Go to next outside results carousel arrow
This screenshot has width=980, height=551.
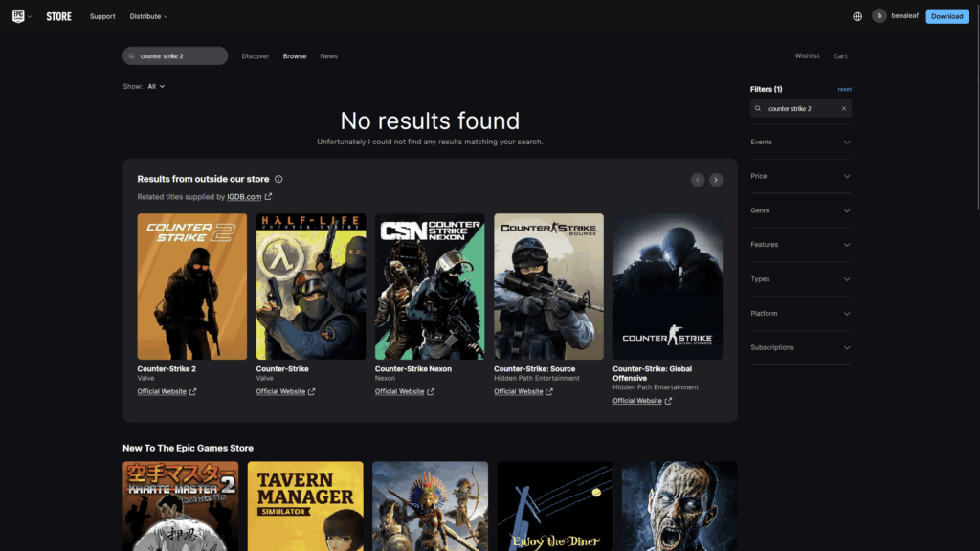coord(716,180)
